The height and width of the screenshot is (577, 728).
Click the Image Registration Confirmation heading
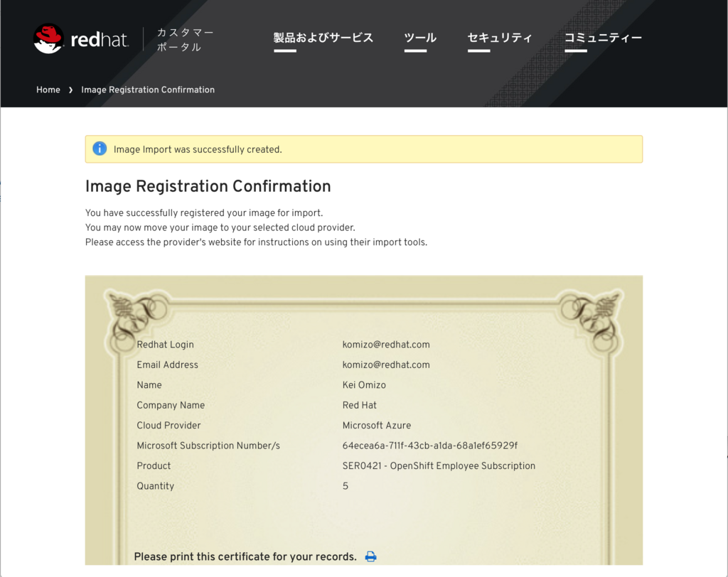coord(208,186)
